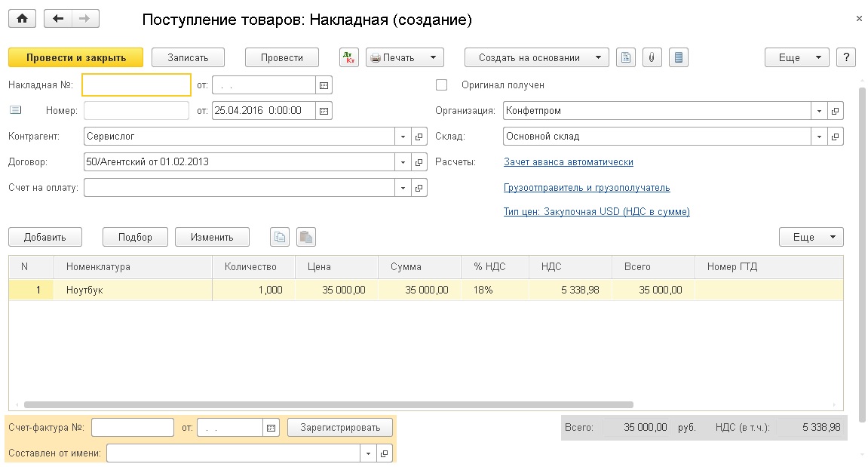The width and height of the screenshot is (868, 467).
Task: Click the Номер input field
Action: (136, 111)
